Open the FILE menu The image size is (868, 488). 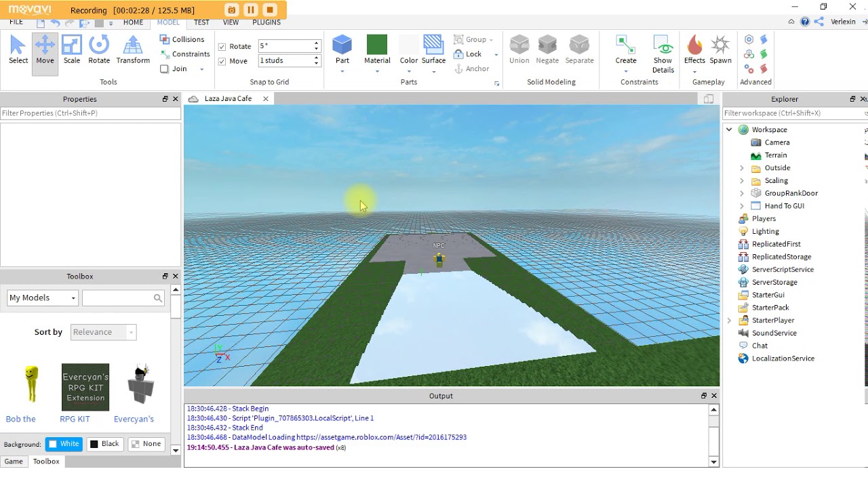click(16, 22)
